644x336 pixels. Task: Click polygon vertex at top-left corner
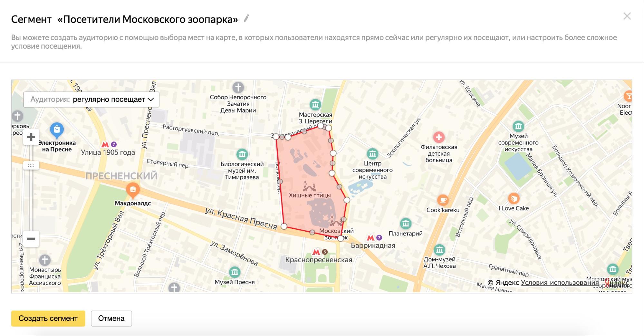(x=276, y=137)
